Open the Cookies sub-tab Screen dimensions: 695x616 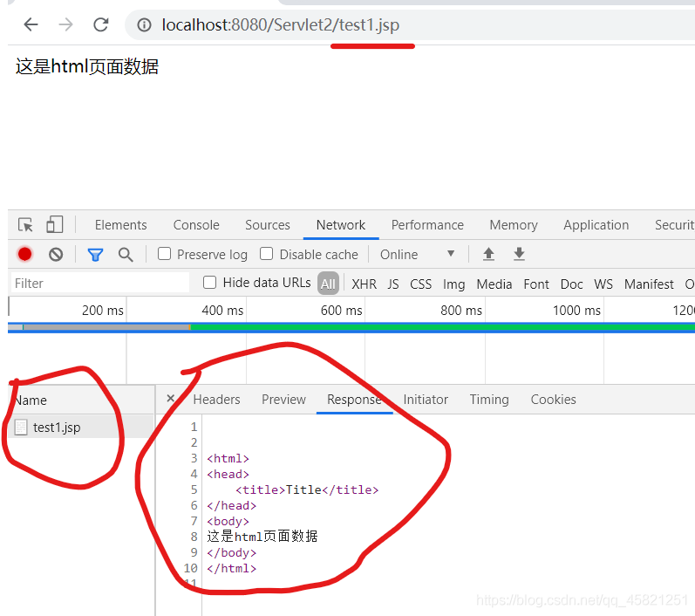(553, 400)
